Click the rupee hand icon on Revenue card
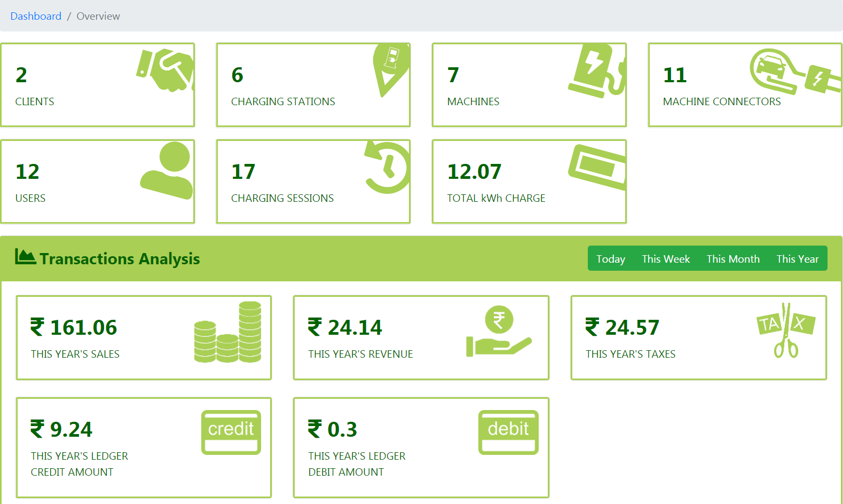 pos(499,331)
